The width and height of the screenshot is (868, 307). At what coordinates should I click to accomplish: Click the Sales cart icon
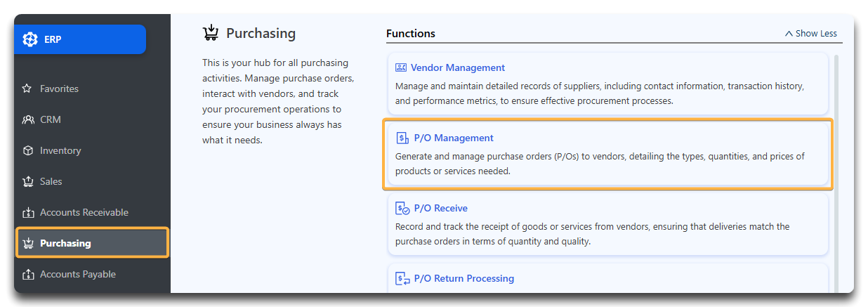(x=28, y=181)
